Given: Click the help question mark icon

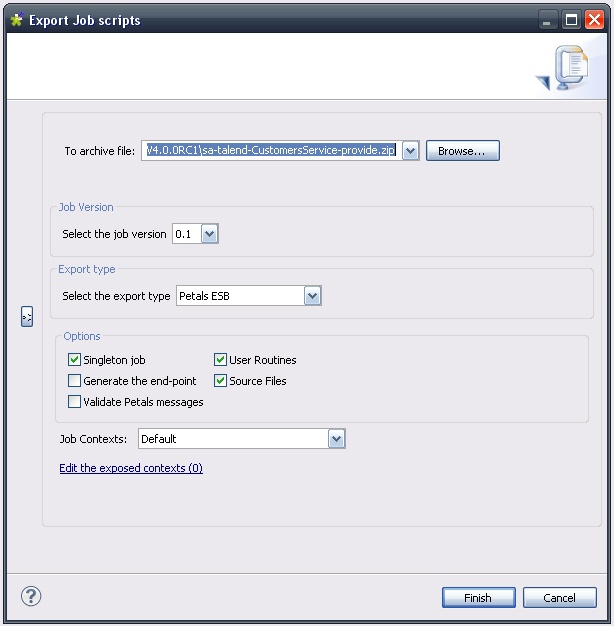Looking at the screenshot, I should pyautogui.click(x=30, y=597).
